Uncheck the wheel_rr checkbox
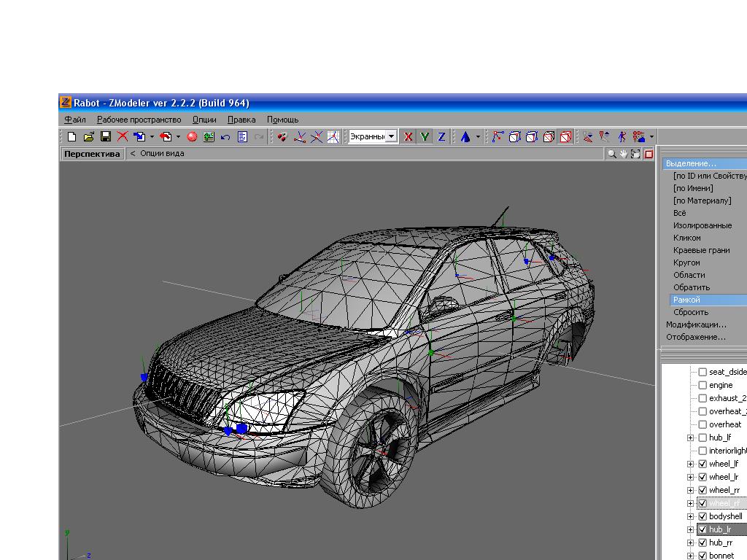Screen dimensions: 747x560 tap(703, 490)
